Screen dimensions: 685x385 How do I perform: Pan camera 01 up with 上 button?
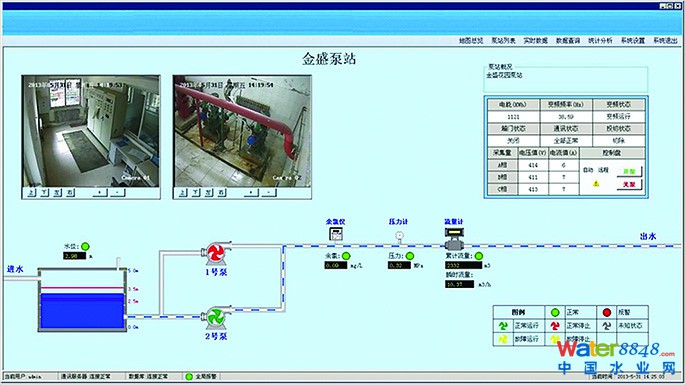(x=31, y=192)
